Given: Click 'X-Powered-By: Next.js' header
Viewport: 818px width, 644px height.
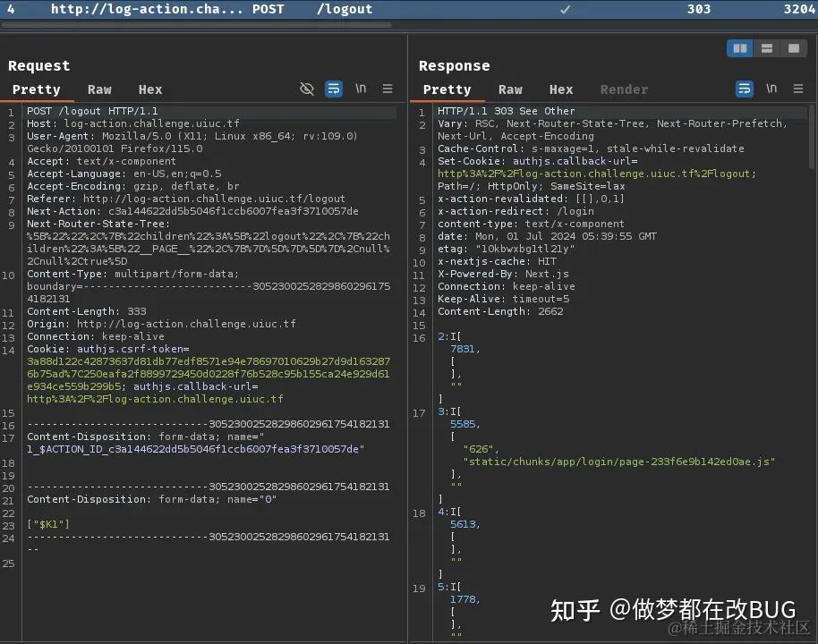Looking at the screenshot, I should (x=503, y=274).
